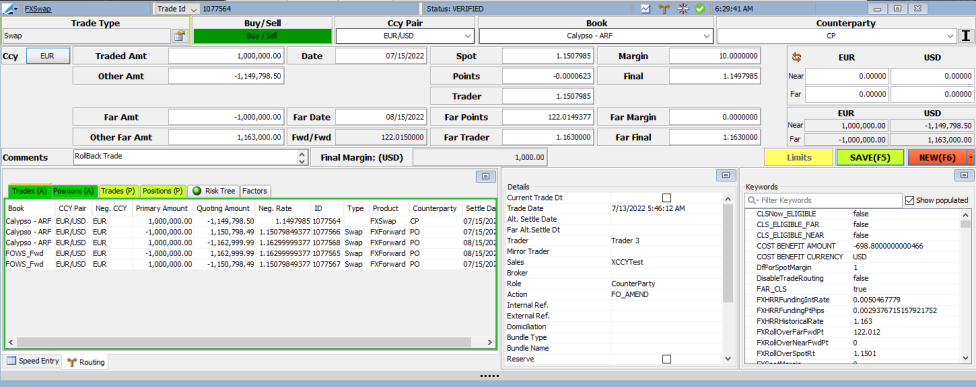Click the orange swap arrows icon beside EUR
The height and width of the screenshot is (387, 976).
pyautogui.click(x=795, y=57)
